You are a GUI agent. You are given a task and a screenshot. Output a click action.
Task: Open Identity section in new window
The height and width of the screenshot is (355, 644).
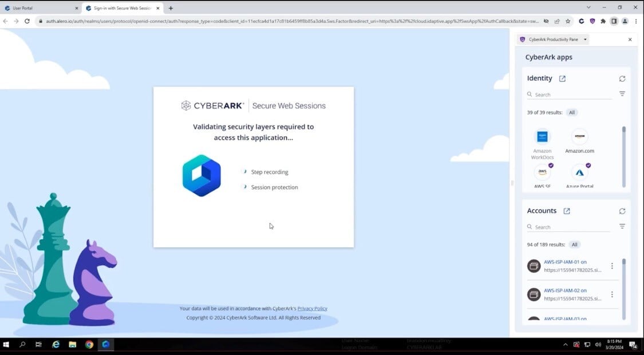pyautogui.click(x=562, y=78)
